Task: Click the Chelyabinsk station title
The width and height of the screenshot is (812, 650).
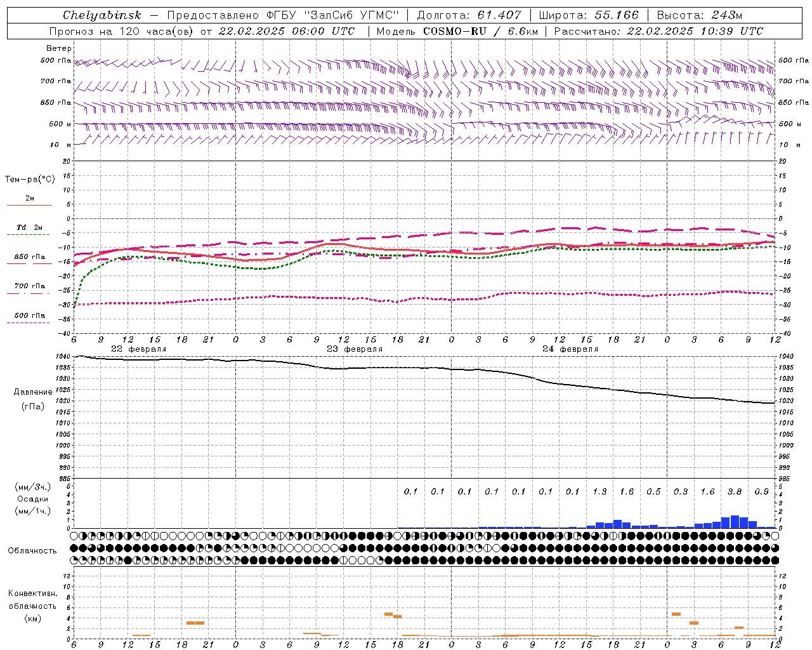Action: 102,15
